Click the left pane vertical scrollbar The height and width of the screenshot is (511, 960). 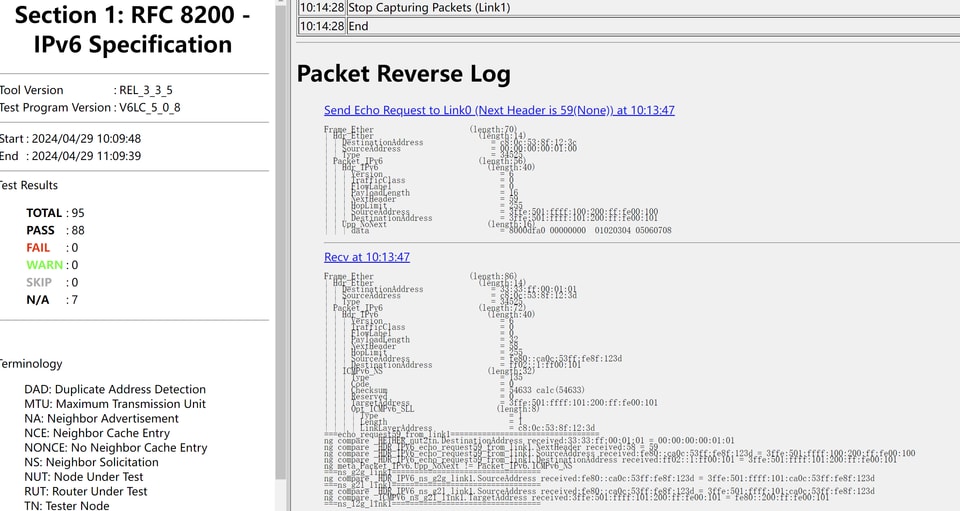click(x=281, y=250)
